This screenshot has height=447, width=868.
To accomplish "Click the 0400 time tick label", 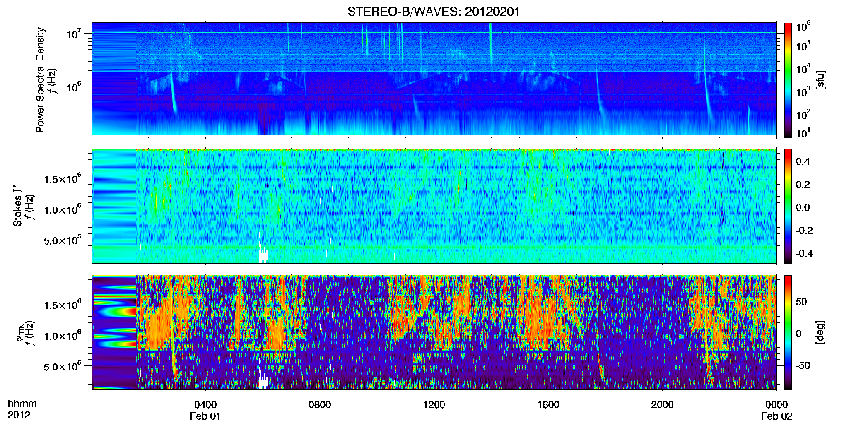I will coord(205,405).
